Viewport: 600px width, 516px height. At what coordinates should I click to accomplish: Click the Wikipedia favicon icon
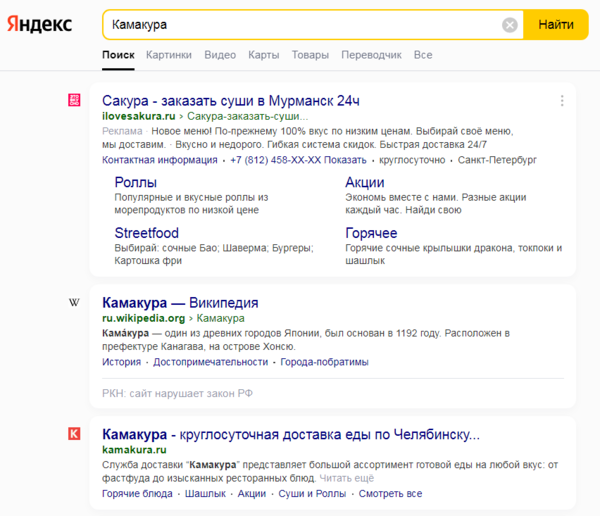coord(74,303)
